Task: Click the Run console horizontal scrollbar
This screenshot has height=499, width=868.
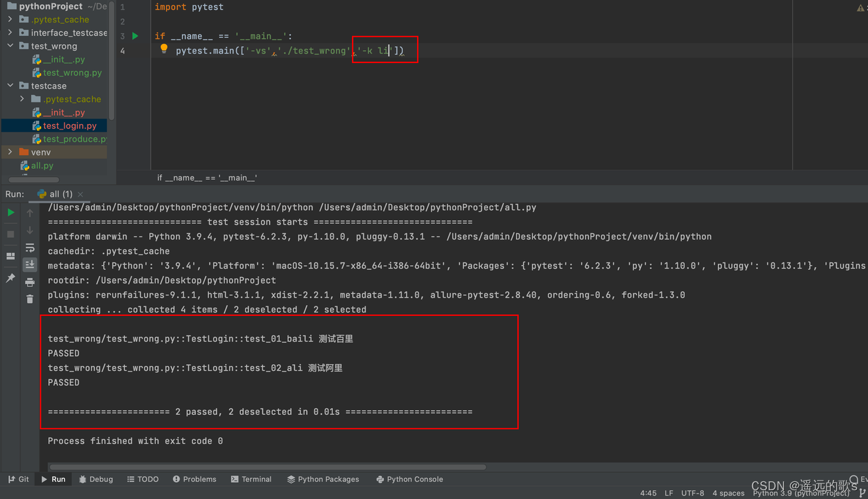Action: (x=268, y=467)
